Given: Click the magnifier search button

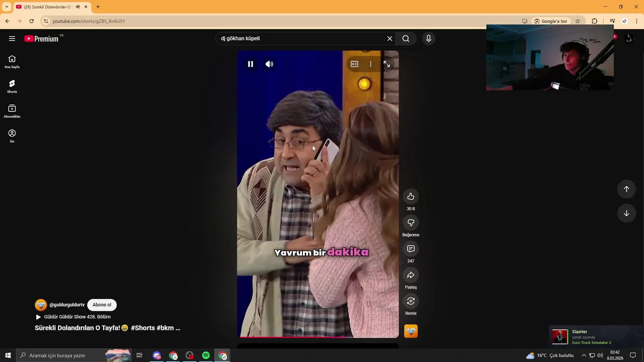Looking at the screenshot, I should point(406,39).
